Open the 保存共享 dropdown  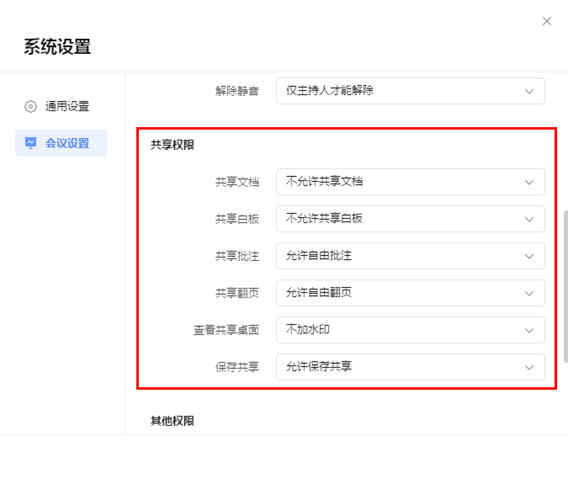pos(410,367)
